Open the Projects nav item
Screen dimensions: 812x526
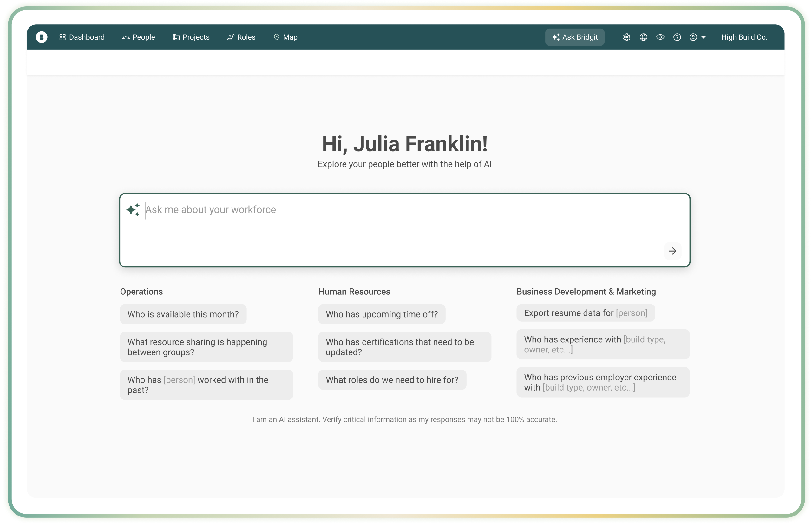[x=191, y=37]
